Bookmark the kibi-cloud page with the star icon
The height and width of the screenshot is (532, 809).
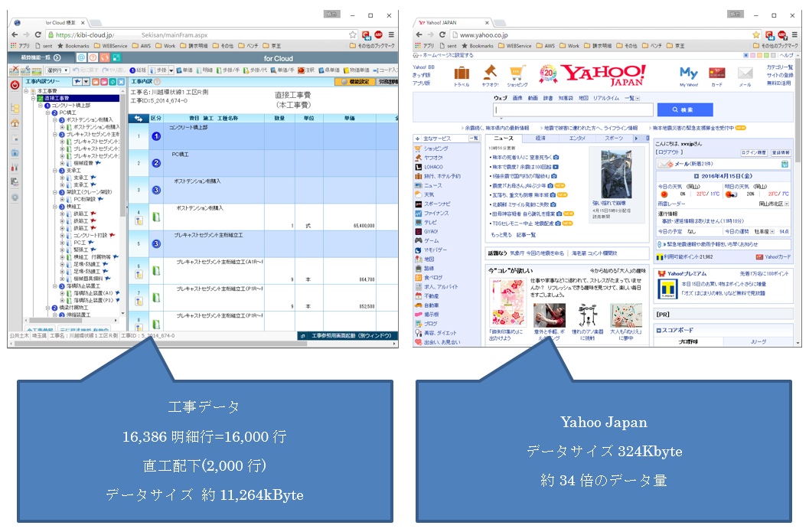pyautogui.click(x=353, y=34)
